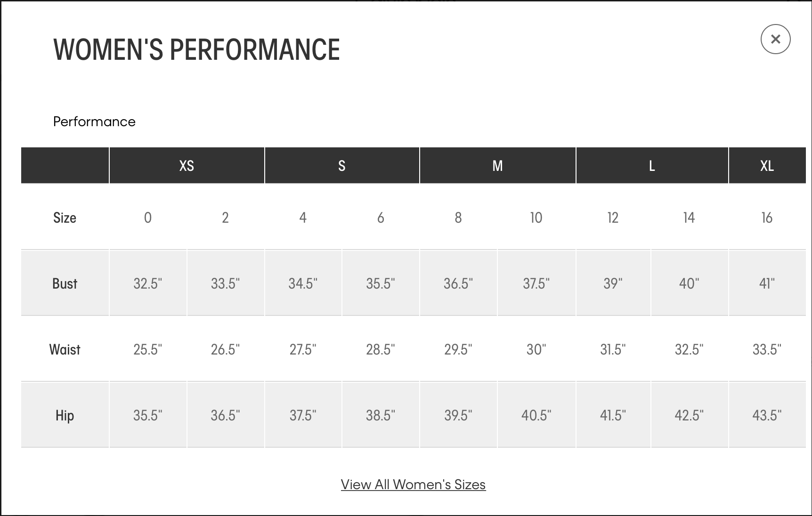Image resolution: width=812 pixels, height=516 pixels.
Task: Select the XL column header
Action: coord(767,165)
